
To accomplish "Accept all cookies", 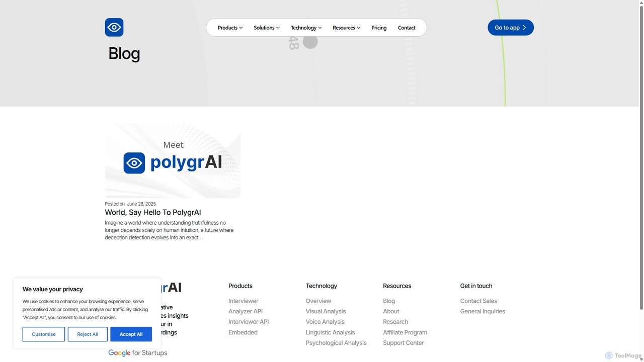I will point(131,334).
